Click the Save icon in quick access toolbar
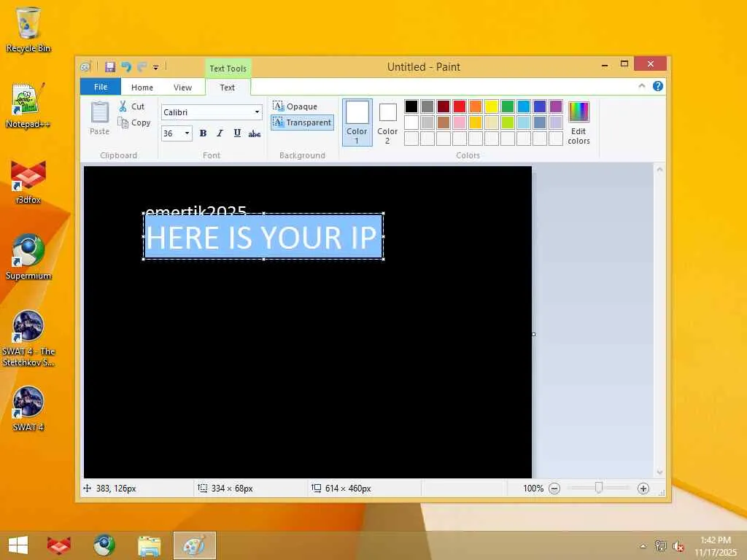 click(x=110, y=66)
